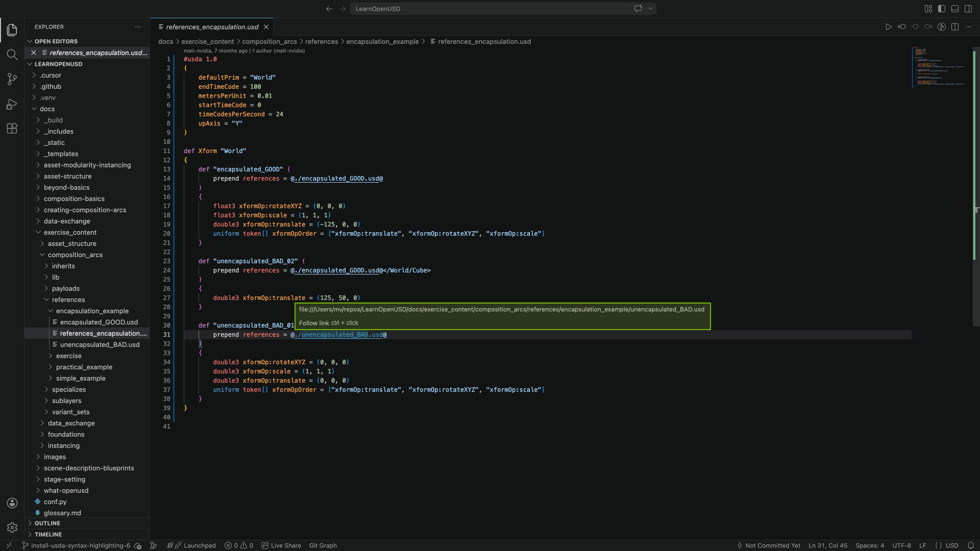
Task: Follow the encapsulated_GOOD.usd link on line 24
Action: click(336, 270)
